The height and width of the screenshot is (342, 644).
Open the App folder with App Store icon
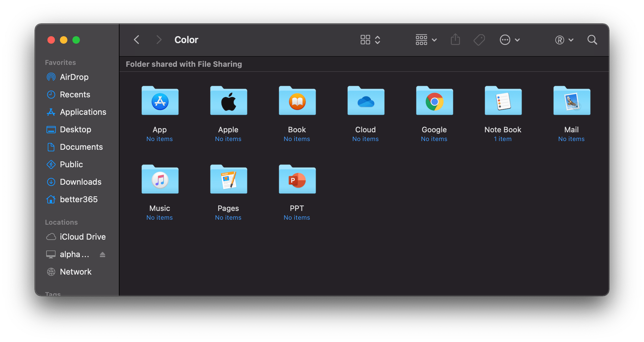pyautogui.click(x=160, y=100)
